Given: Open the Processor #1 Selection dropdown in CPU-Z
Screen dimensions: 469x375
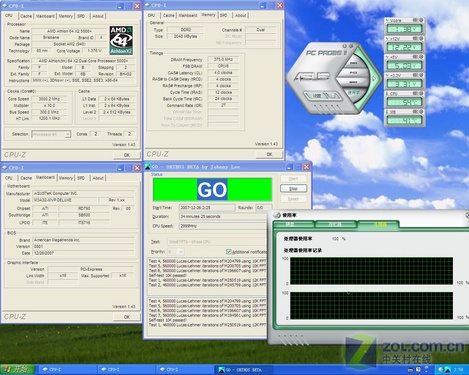Looking at the screenshot, I should point(67,134).
